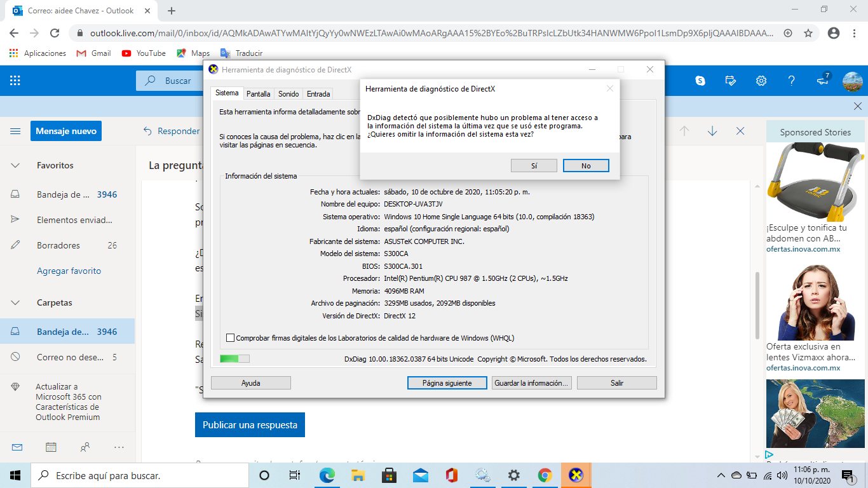868x488 pixels.
Task: Click the Mensaje nuevo button
Action: [x=66, y=132]
